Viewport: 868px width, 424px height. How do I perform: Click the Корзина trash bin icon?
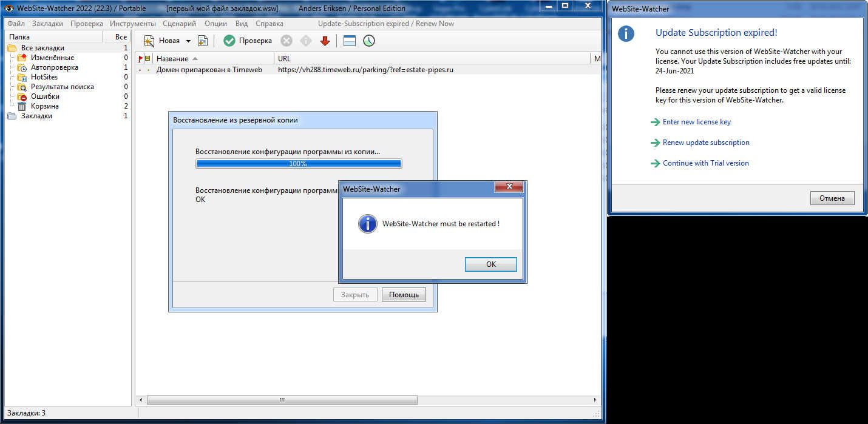coord(22,106)
